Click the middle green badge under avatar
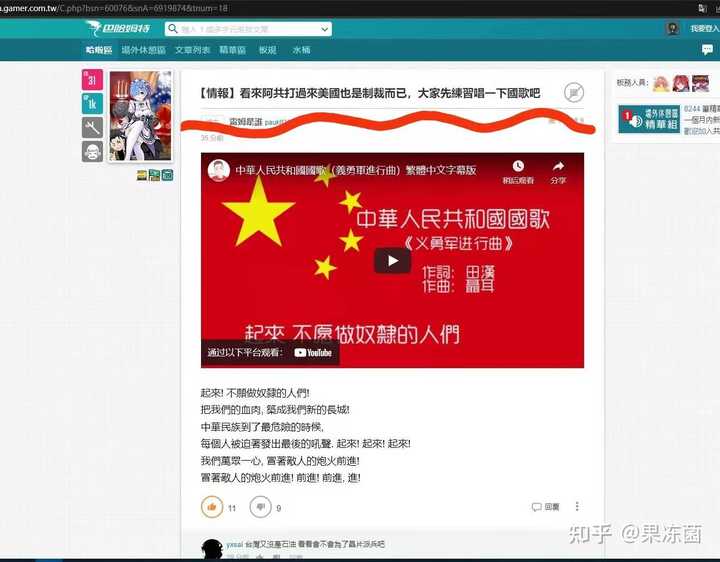The height and width of the screenshot is (562, 720). (x=154, y=175)
